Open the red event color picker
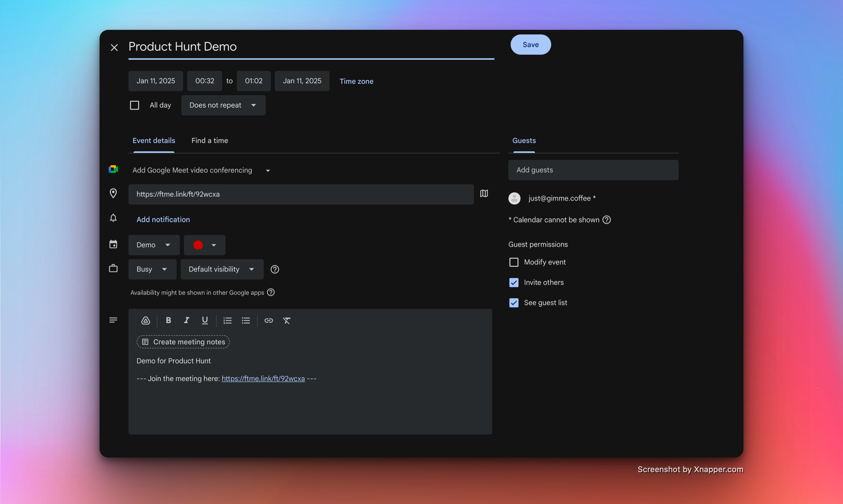This screenshot has height=504, width=843. [x=205, y=245]
